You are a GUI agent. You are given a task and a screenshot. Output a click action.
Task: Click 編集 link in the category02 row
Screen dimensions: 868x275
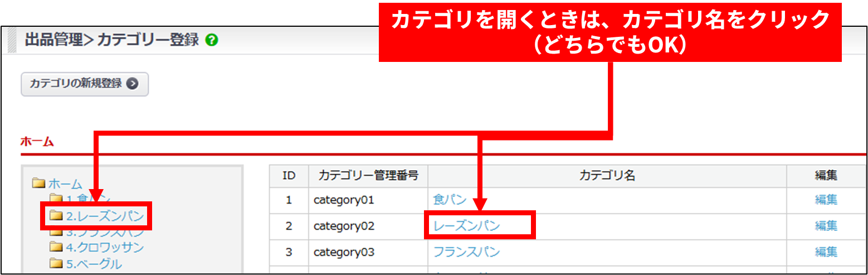tap(826, 225)
